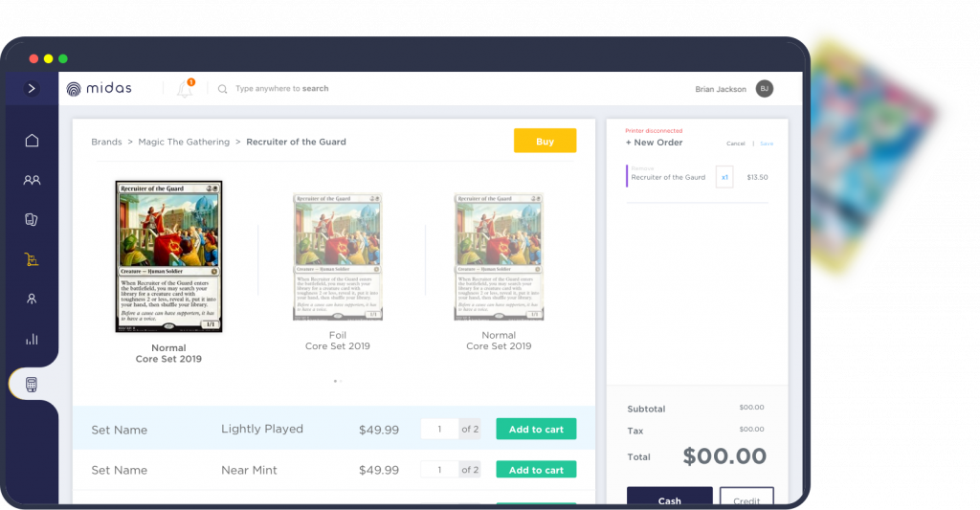Open the yellow cart trolley sidebar icon
The image size is (980, 510).
32,259
